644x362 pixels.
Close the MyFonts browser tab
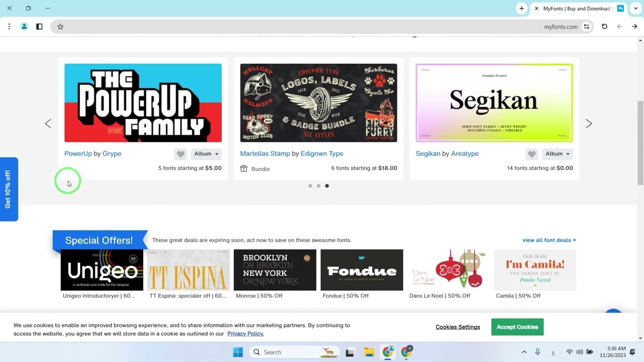pos(537,9)
